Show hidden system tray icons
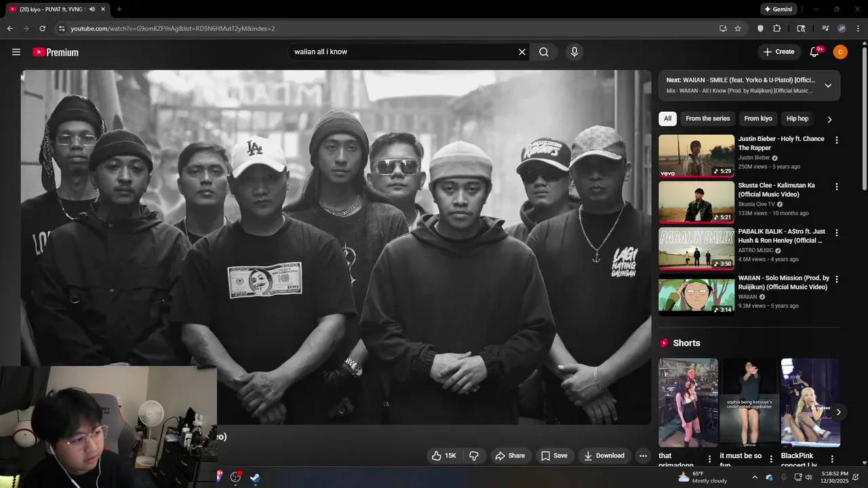 (755, 477)
